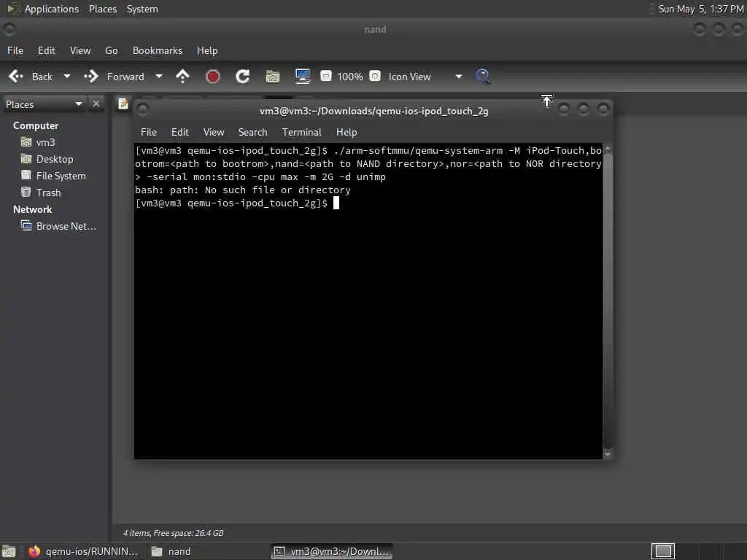The width and height of the screenshot is (747, 560).
Task: Open file manager Edit menu
Action: pyautogui.click(x=47, y=50)
